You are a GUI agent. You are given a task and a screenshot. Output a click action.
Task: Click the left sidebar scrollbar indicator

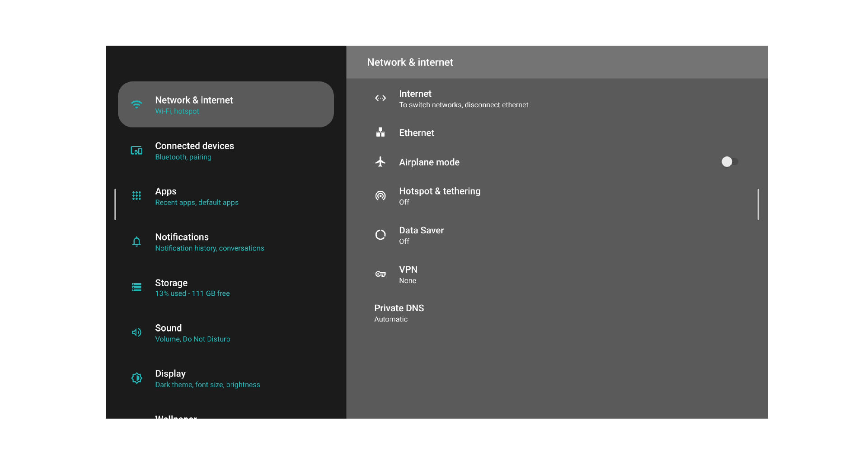[115, 204]
